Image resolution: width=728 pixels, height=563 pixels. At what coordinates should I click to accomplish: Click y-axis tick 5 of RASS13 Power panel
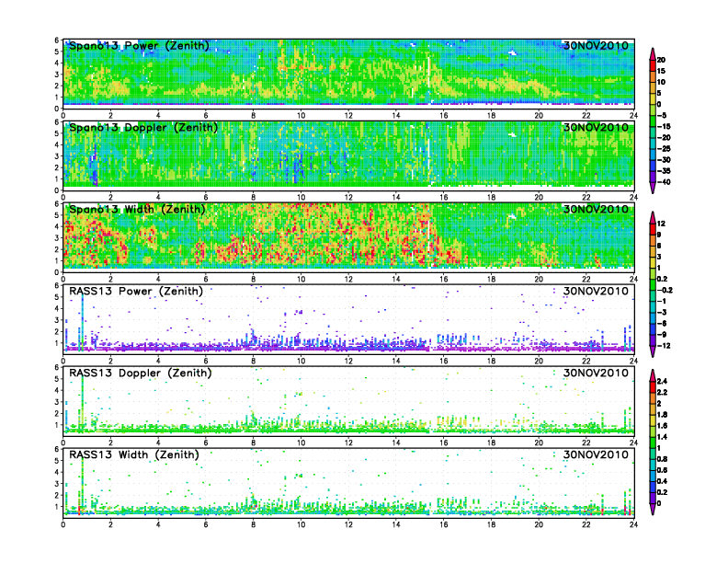coord(57,297)
